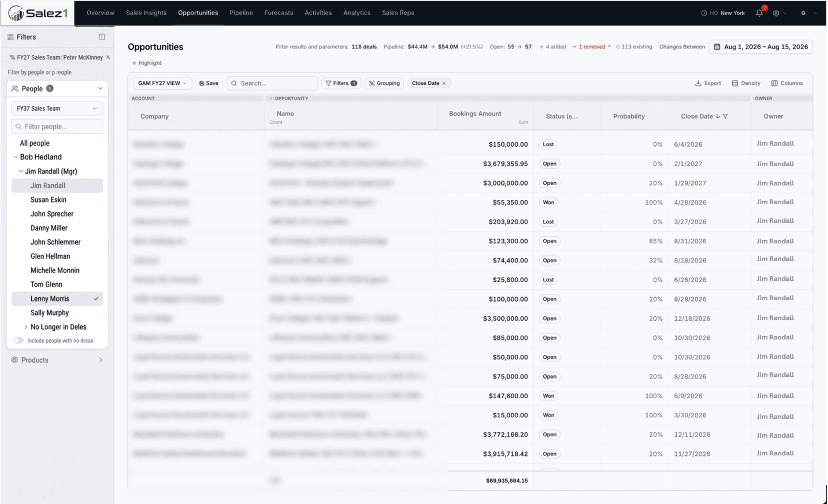828x504 pixels.
Task: Select Susan Eskin in people list
Action: tap(49, 199)
